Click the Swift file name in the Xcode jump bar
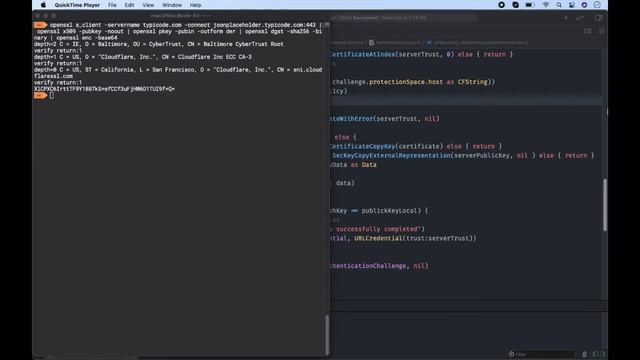Image resolution: width=640 pixels, height=360 pixels. (398, 42)
